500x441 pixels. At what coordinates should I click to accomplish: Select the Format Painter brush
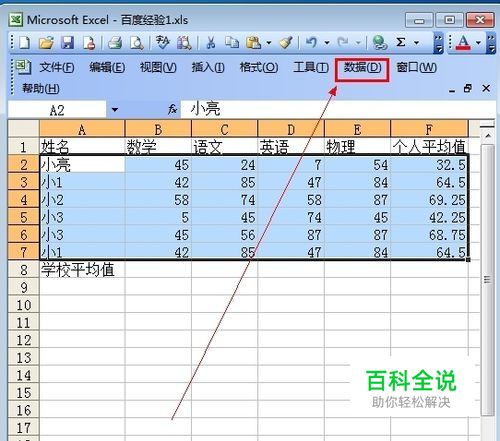(286, 43)
